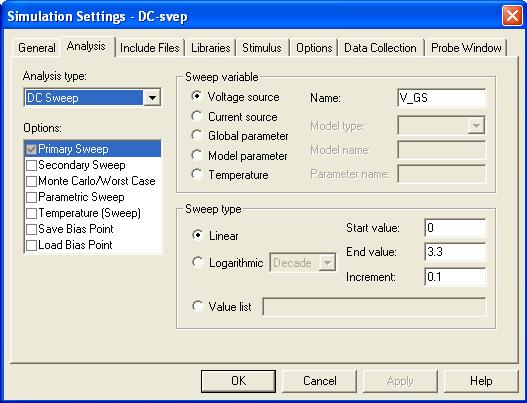
Task: Open the Libraries tab
Action: (x=210, y=48)
